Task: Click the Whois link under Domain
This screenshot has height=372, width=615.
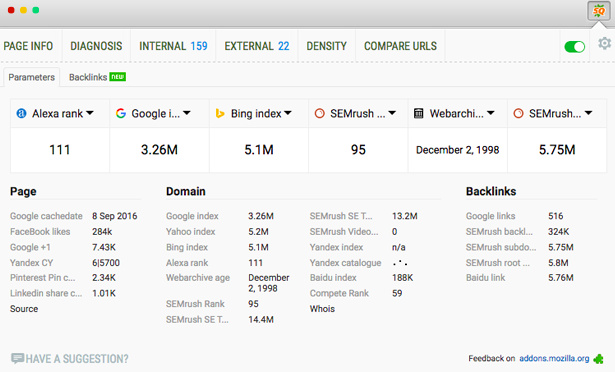Action: (x=322, y=309)
